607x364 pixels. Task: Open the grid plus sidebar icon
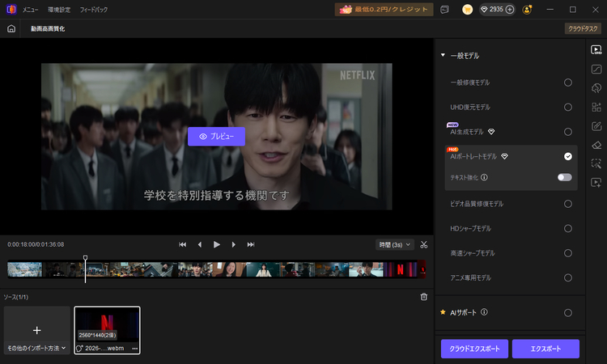click(x=596, y=107)
